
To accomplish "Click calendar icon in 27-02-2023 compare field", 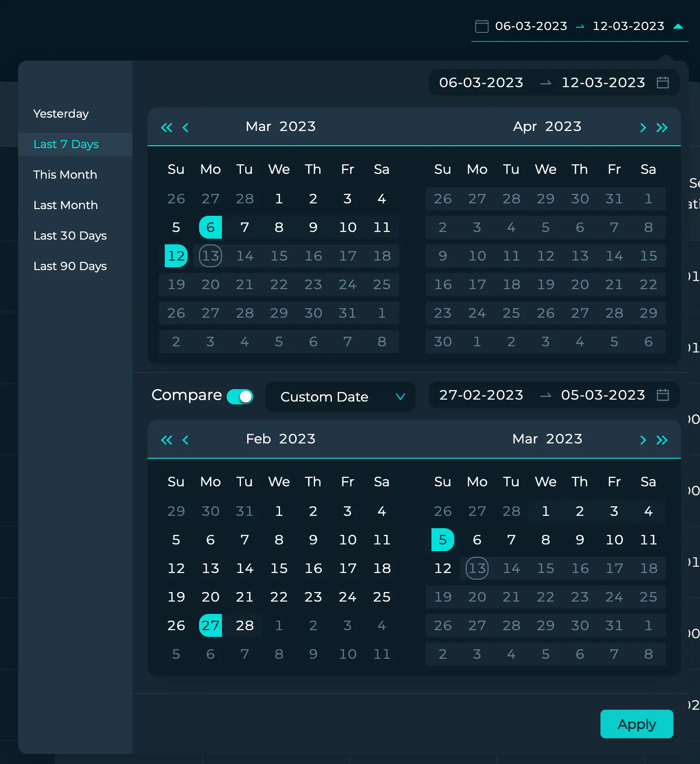I will (663, 395).
